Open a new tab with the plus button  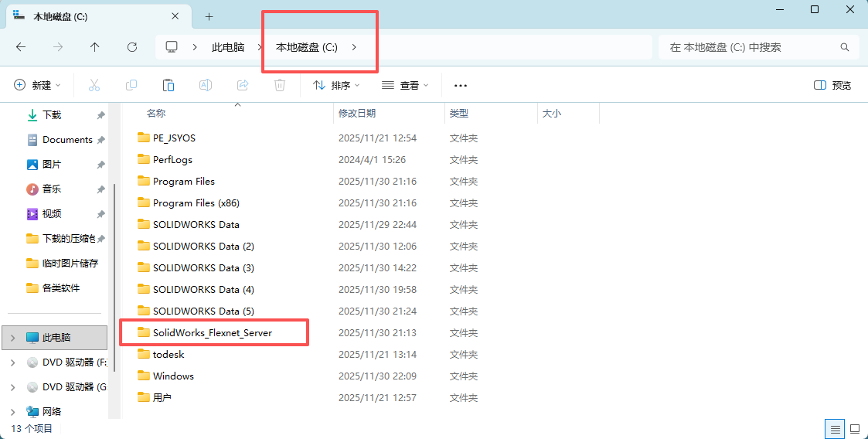point(209,16)
